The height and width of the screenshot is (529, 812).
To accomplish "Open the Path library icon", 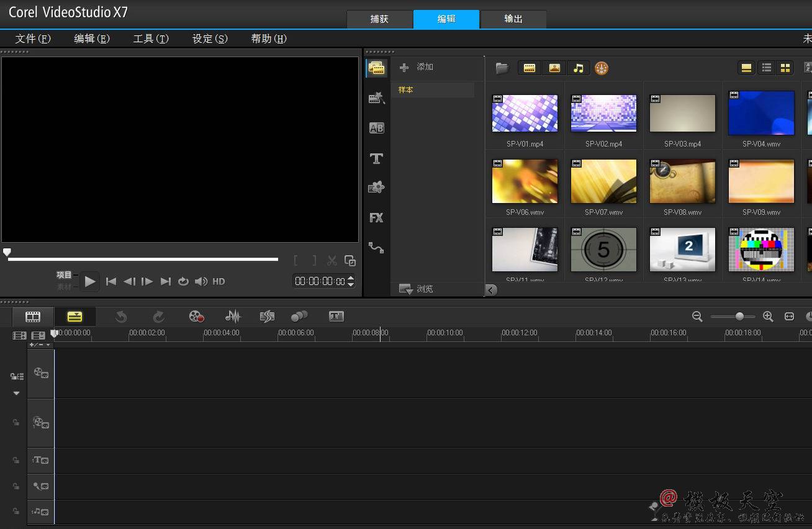I will (376, 248).
